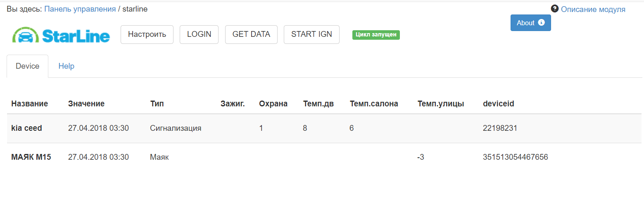Image resolution: width=644 pixels, height=209 pixels.
Task: Click the StarLine logo
Action: 61,35
